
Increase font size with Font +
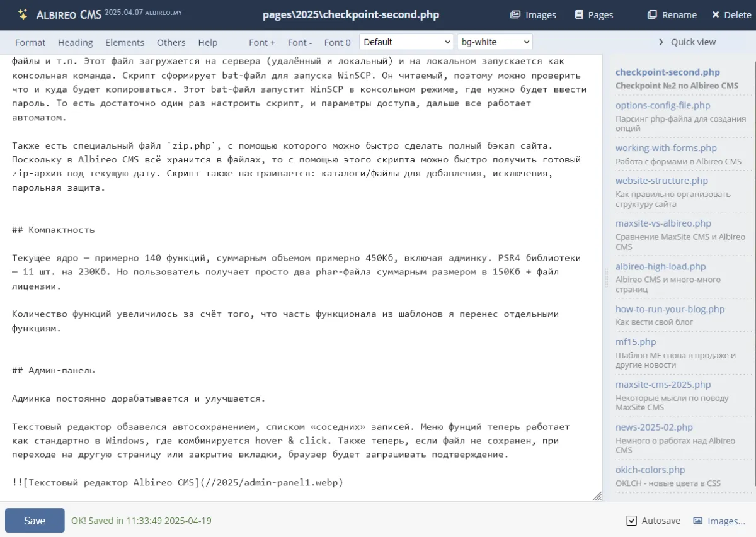click(x=262, y=42)
